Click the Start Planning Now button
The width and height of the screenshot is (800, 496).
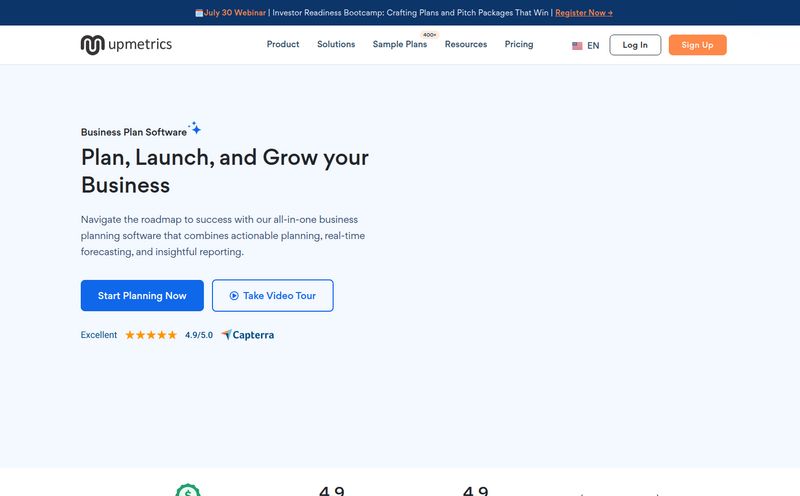coord(142,295)
